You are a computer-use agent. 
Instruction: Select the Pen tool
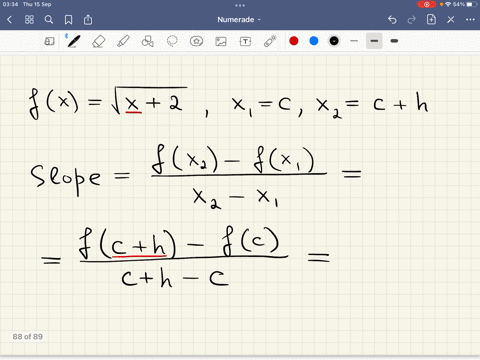point(73,41)
